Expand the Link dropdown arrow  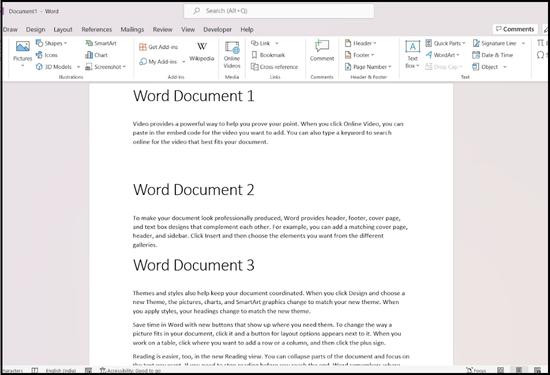pyautogui.click(x=277, y=43)
